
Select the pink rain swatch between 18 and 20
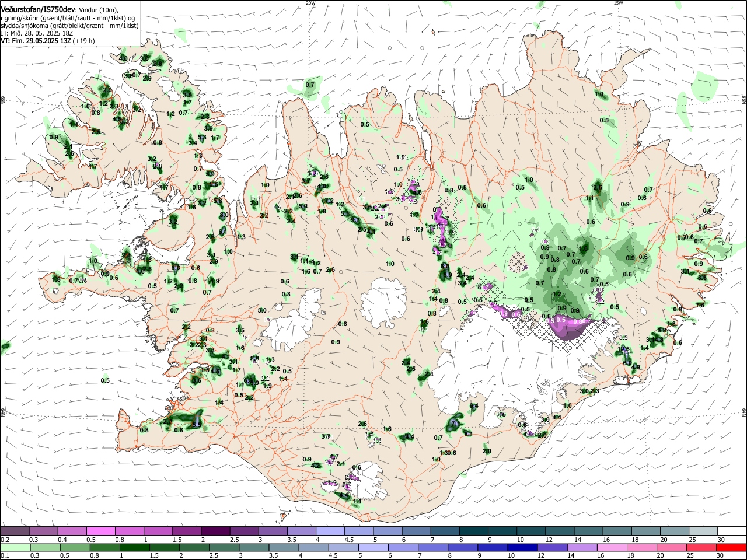(642, 547)
